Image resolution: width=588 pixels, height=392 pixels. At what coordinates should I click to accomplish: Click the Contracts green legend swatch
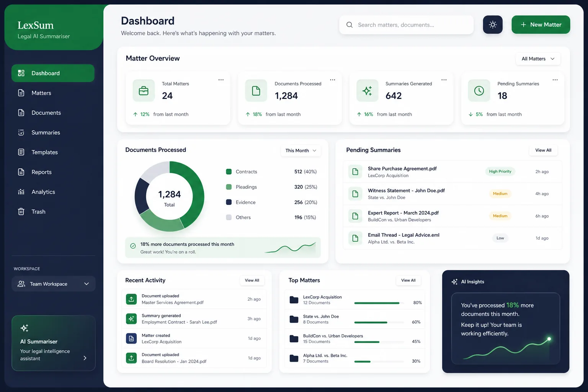[229, 171]
